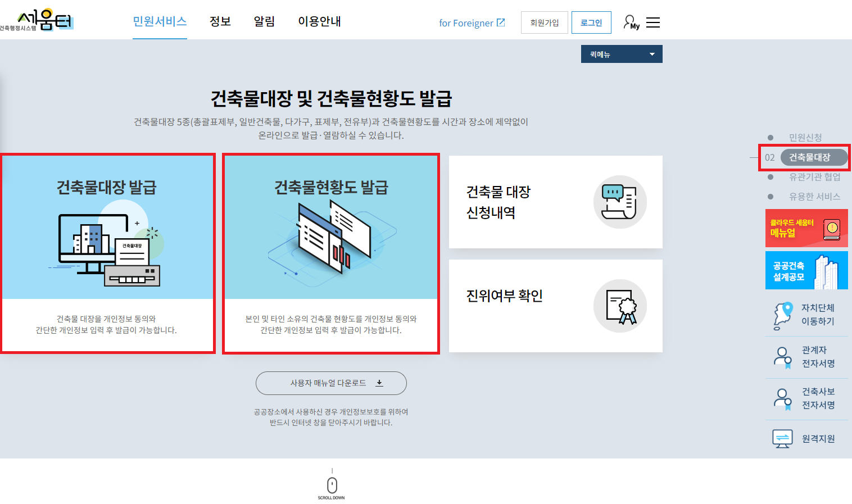Click the 관계자 전자서명 signature icon
852x504 pixels.
point(783,357)
